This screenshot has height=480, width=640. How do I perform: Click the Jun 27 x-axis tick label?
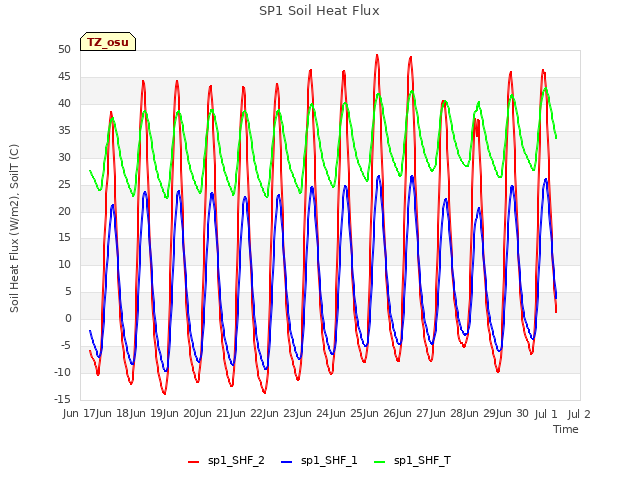[x=414, y=414]
